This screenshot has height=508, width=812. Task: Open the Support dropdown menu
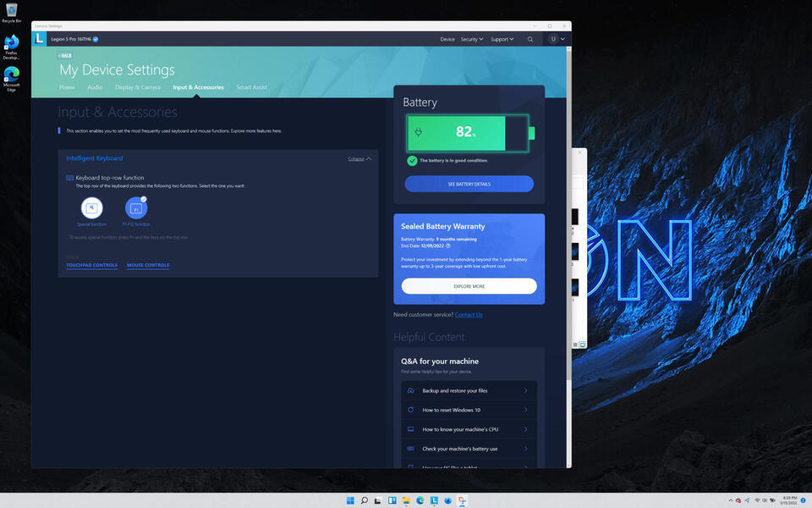point(502,40)
